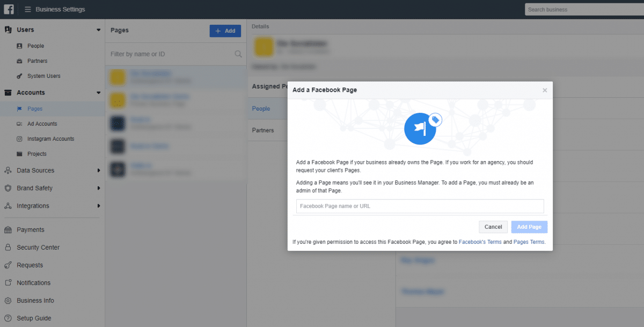Click the System Users key icon
Viewport: 644px width, 327px height.
pyautogui.click(x=20, y=76)
